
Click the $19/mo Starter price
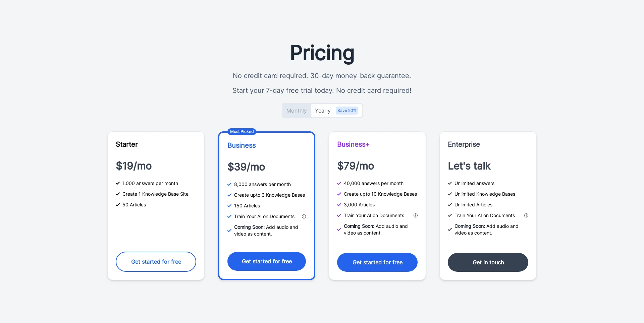click(134, 166)
